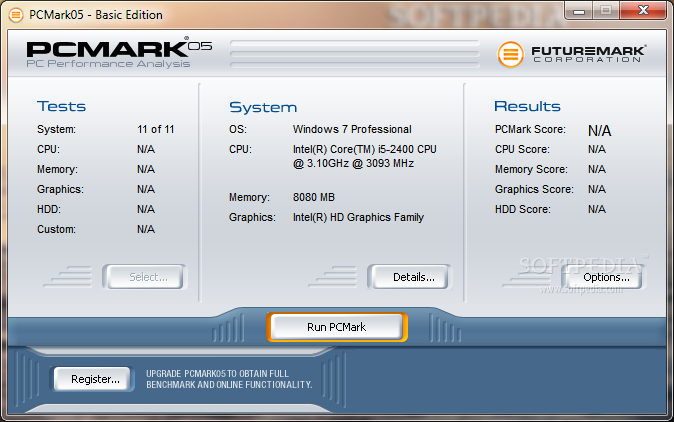Click 'Windows 7 Professional' OS value
The width and height of the screenshot is (674, 422).
click(352, 129)
